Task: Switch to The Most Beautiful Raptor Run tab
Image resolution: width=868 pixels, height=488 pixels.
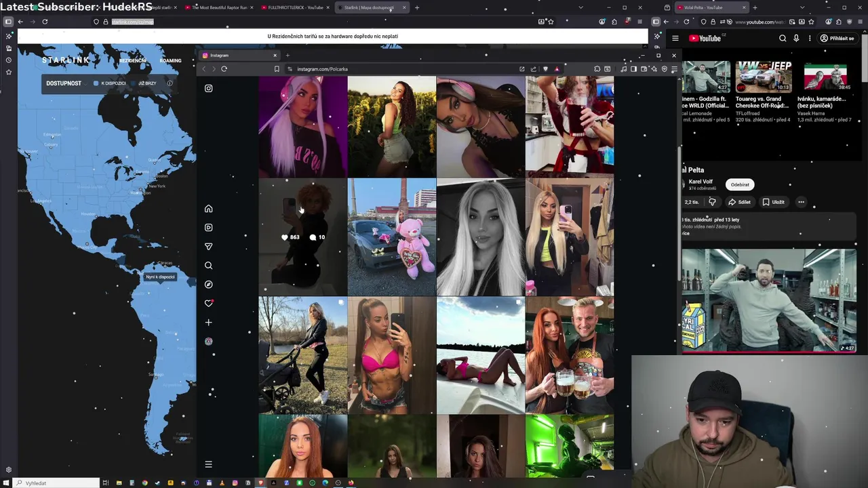Action: pyautogui.click(x=219, y=7)
